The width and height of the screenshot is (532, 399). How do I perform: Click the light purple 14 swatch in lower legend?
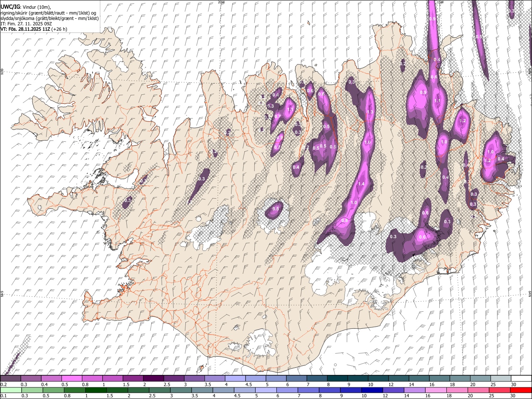(415, 390)
